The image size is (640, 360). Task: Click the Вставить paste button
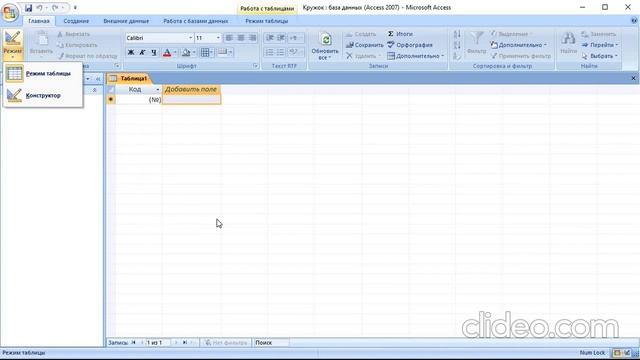tap(41, 43)
